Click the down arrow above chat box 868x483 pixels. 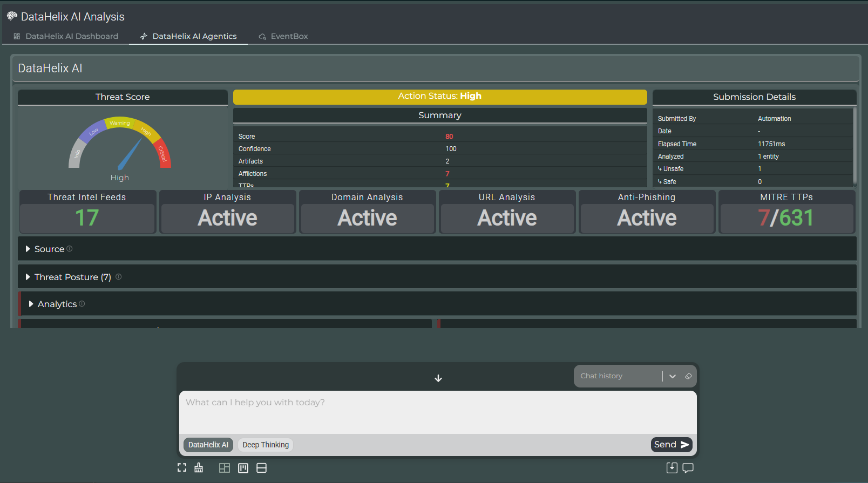coord(438,378)
